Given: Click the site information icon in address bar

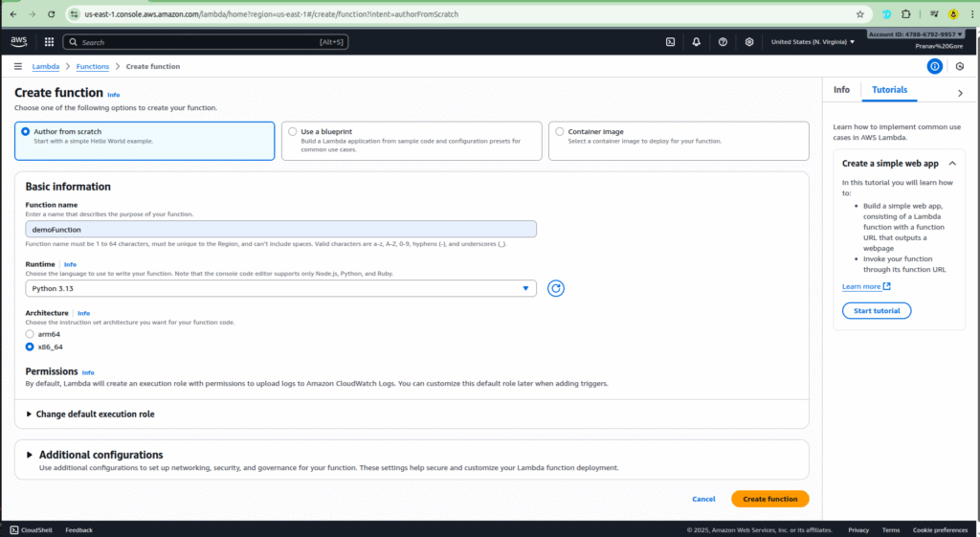Looking at the screenshot, I should point(75,13).
